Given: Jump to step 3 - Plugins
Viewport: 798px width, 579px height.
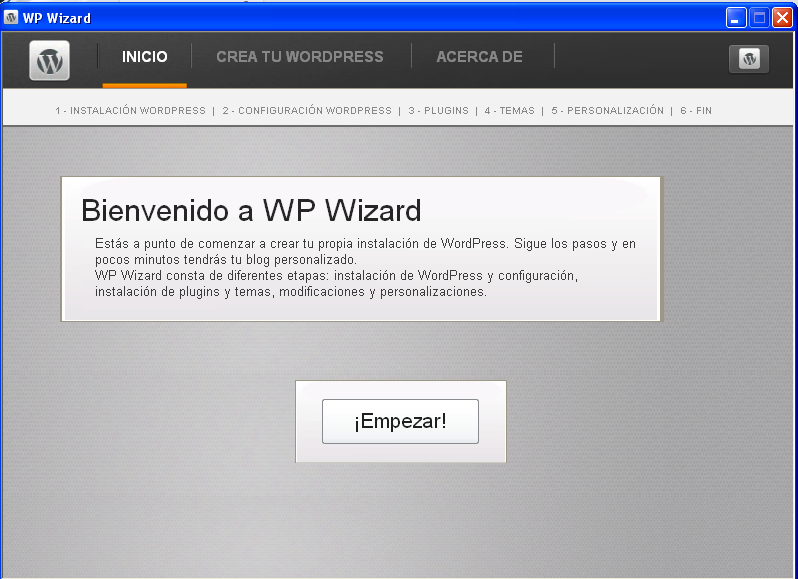Looking at the screenshot, I should click(438, 110).
